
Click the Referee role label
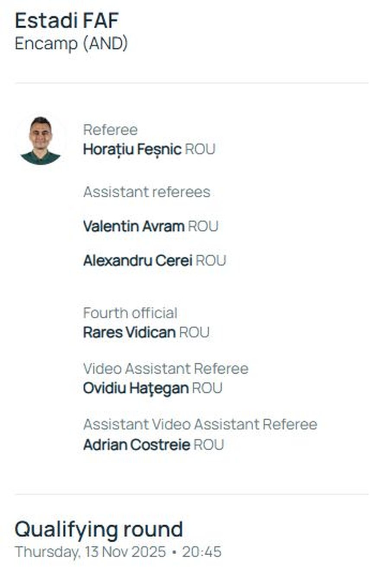(110, 130)
